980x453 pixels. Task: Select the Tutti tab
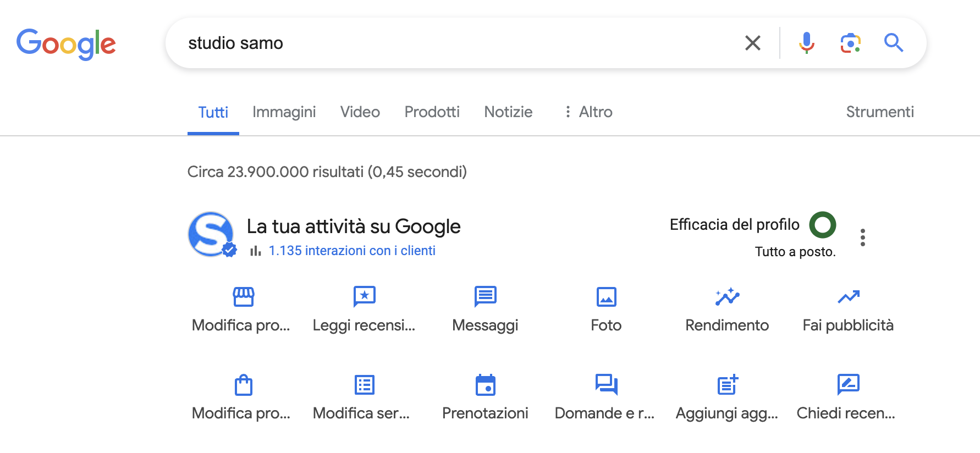(213, 112)
